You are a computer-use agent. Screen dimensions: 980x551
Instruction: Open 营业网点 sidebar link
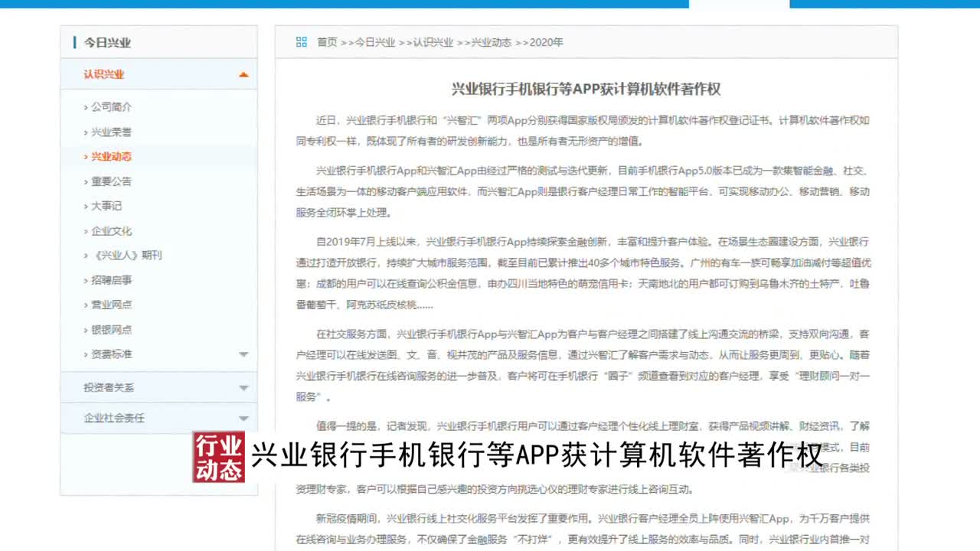[111, 305]
